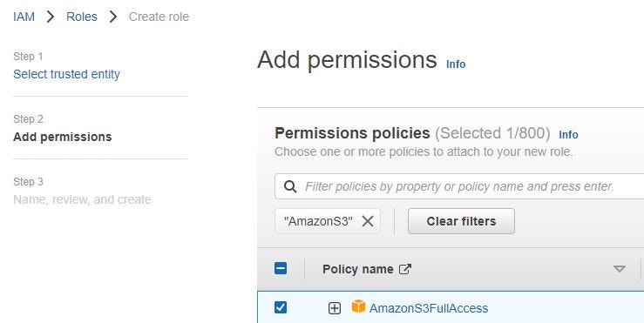This screenshot has width=644, height=323.
Task: Click the external link icon beside Policy name
Action: 405,269
